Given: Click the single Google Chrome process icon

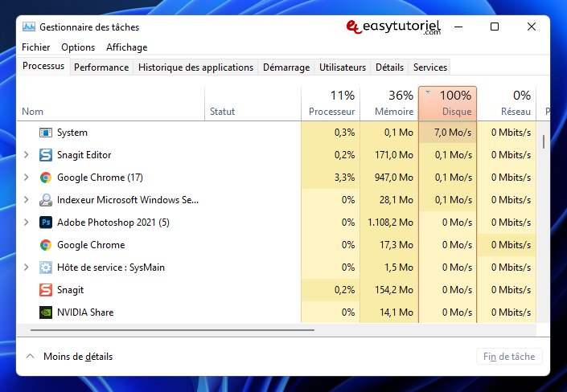Looking at the screenshot, I should coord(46,245).
